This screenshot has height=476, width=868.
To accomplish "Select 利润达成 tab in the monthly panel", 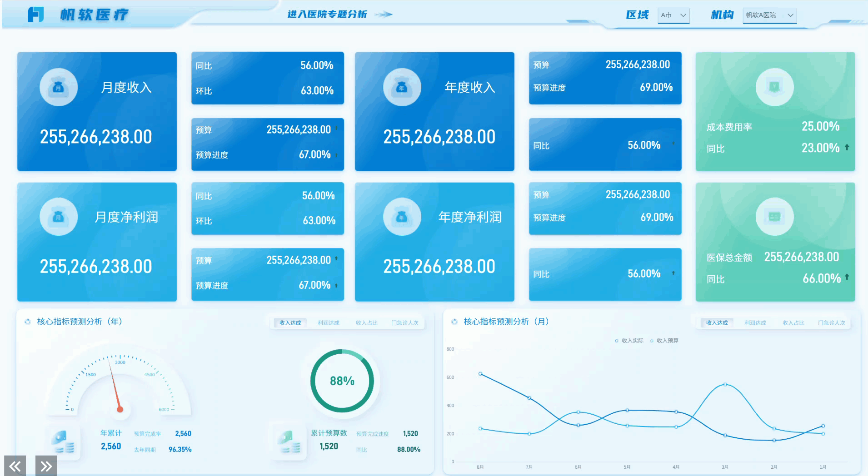I will 755,323.
